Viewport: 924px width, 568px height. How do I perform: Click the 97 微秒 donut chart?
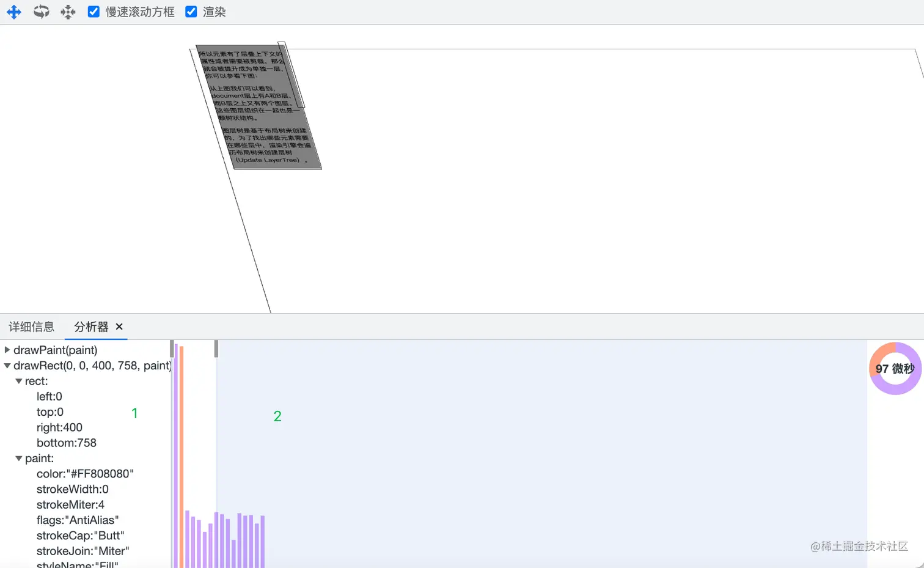(x=895, y=369)
